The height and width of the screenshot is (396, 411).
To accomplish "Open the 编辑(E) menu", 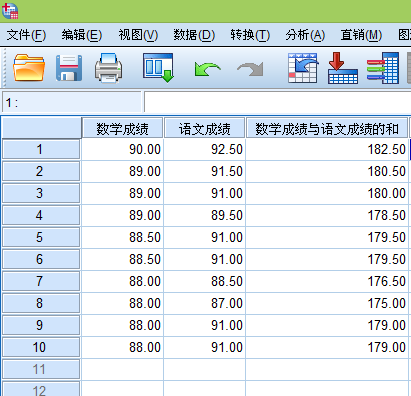I will pos(82,35).
